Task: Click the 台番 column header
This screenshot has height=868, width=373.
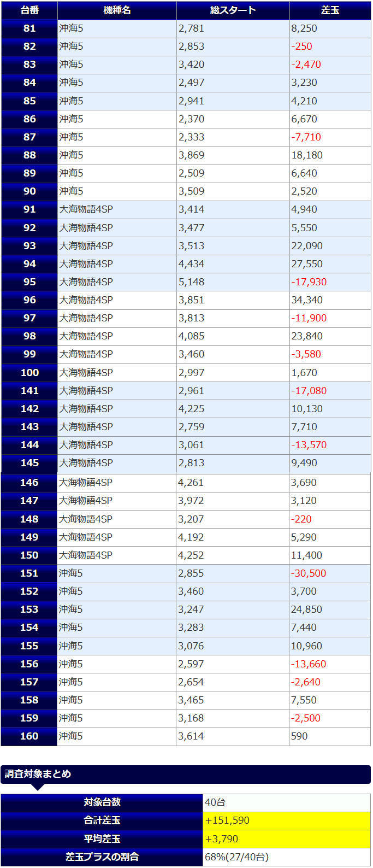Action: 29,10
